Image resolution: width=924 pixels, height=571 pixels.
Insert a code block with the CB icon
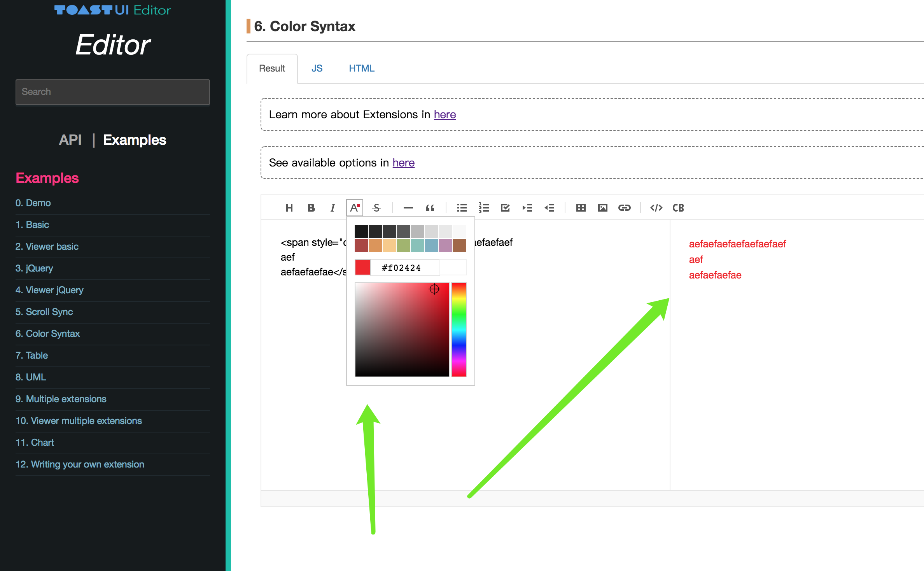click(x=678, y=208)
